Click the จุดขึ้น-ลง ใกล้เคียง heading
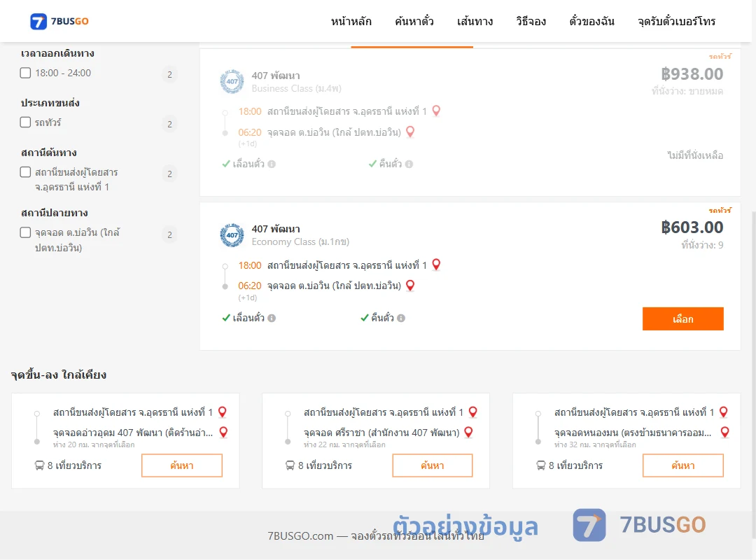 [x=58, y=374]
